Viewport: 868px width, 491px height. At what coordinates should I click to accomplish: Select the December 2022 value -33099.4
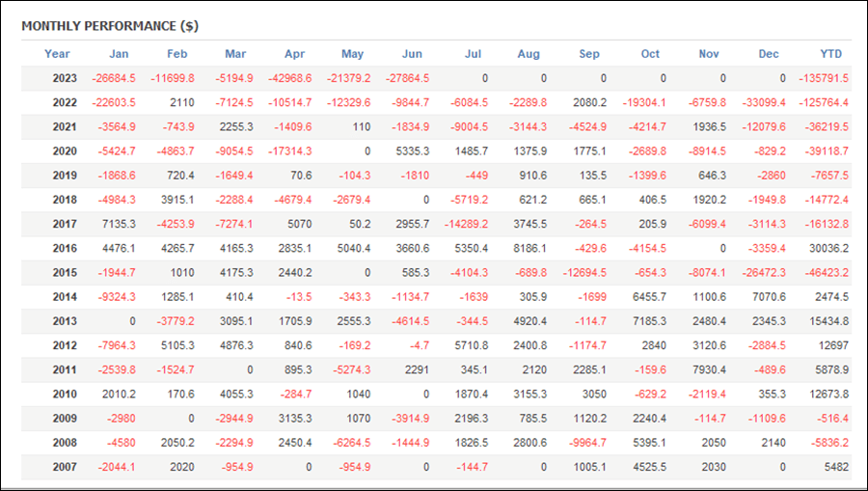764,102
